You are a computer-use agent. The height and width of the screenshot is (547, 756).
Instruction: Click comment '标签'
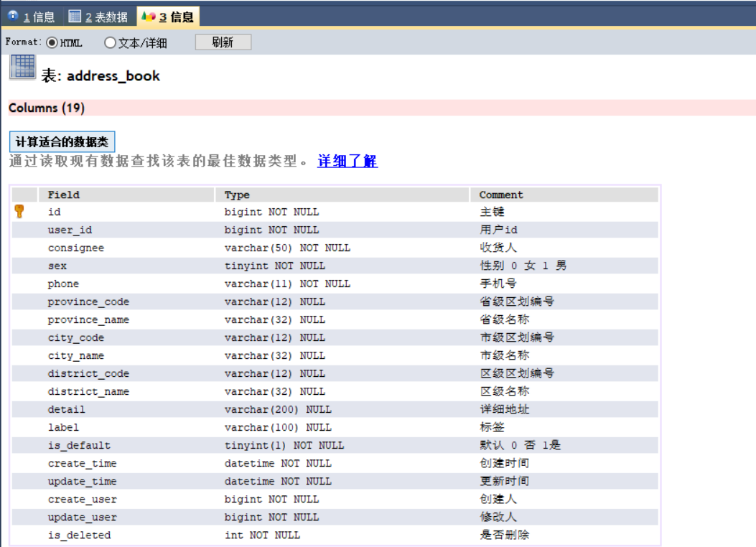point(493,427)
